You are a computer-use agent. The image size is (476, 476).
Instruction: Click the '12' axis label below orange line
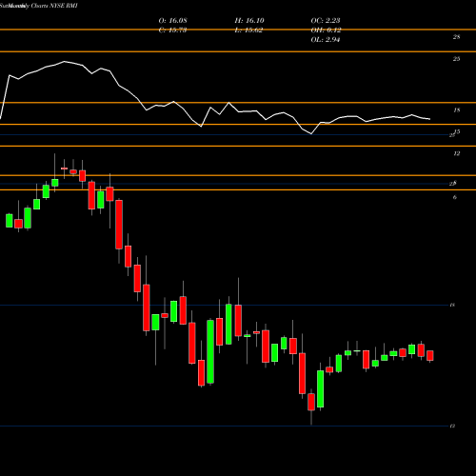click(456, 153)
